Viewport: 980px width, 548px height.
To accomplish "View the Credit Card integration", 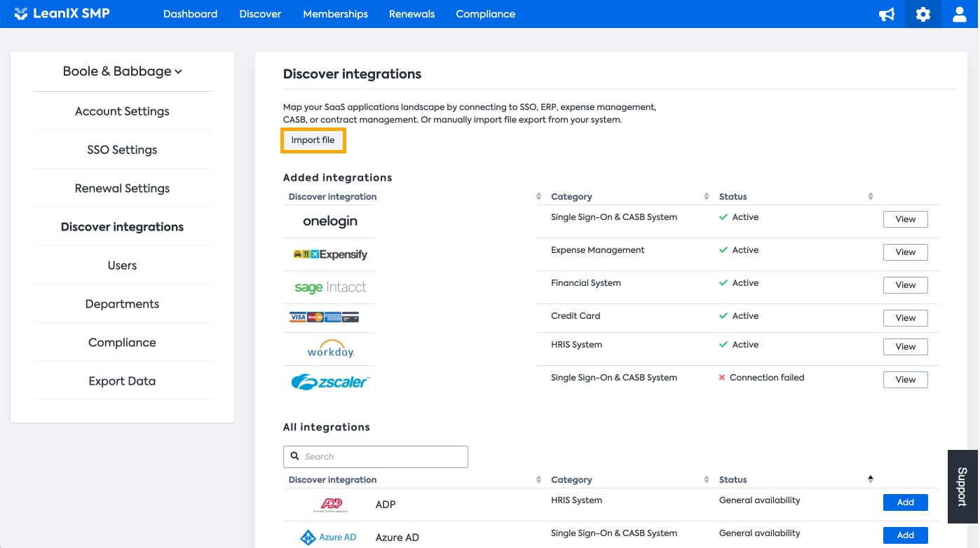I will point(905,318).
